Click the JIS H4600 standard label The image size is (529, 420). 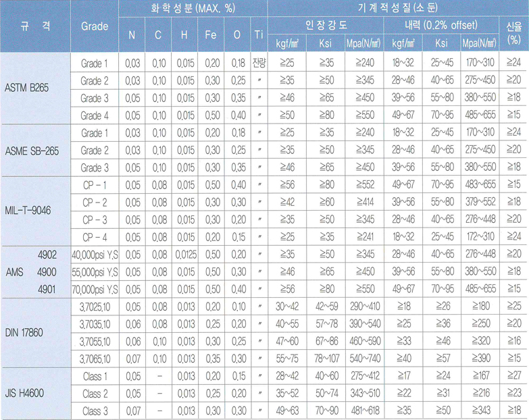24,394
